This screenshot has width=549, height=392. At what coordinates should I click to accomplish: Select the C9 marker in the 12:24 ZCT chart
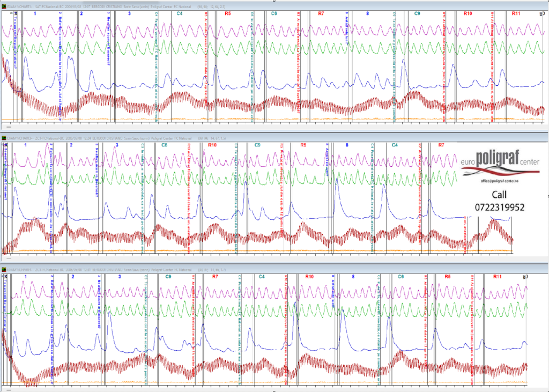point(257,145)
